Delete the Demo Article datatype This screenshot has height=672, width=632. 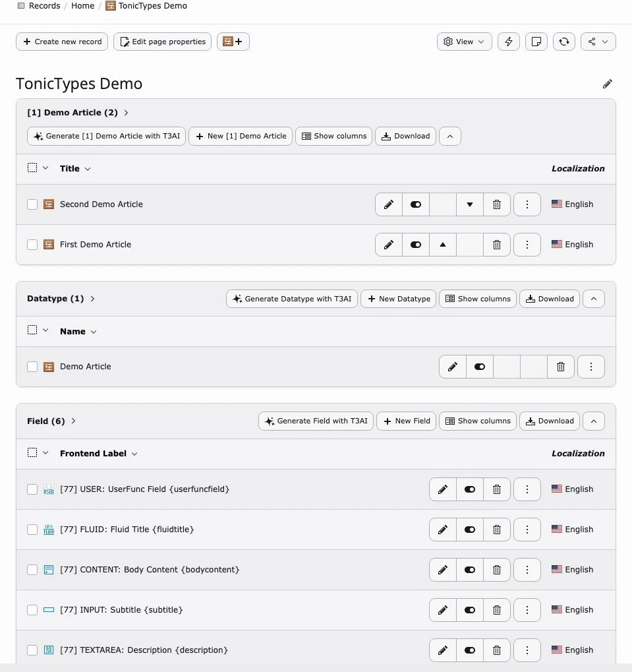560,367
